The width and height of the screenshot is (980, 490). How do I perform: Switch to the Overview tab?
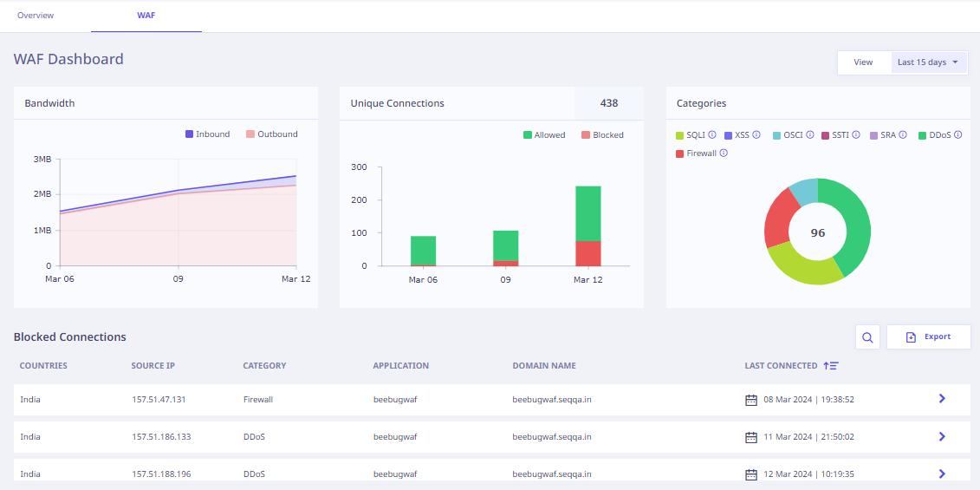36,16
